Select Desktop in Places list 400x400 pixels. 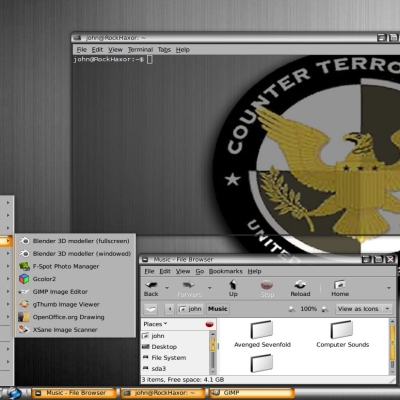pos(175,347)
